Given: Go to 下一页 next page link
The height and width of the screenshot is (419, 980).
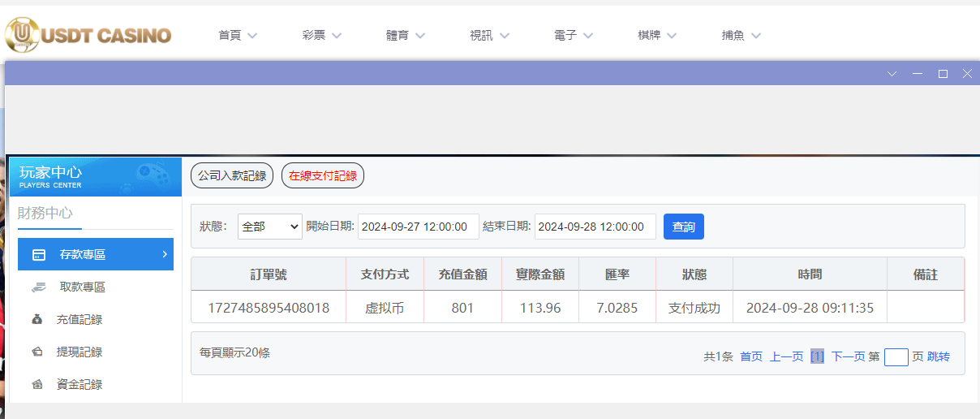Looking at the screenshot, I should click(848, 356).
